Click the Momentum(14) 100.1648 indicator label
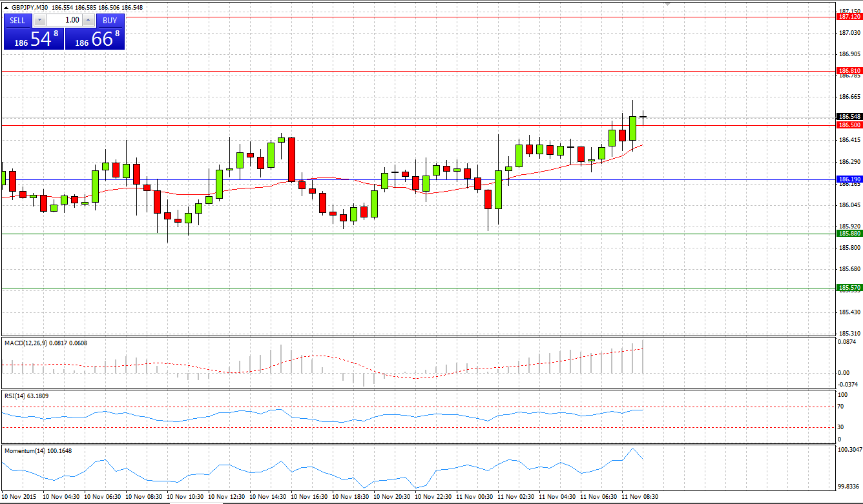The width and height of the screenshot is (863, 504). (38, 450)
